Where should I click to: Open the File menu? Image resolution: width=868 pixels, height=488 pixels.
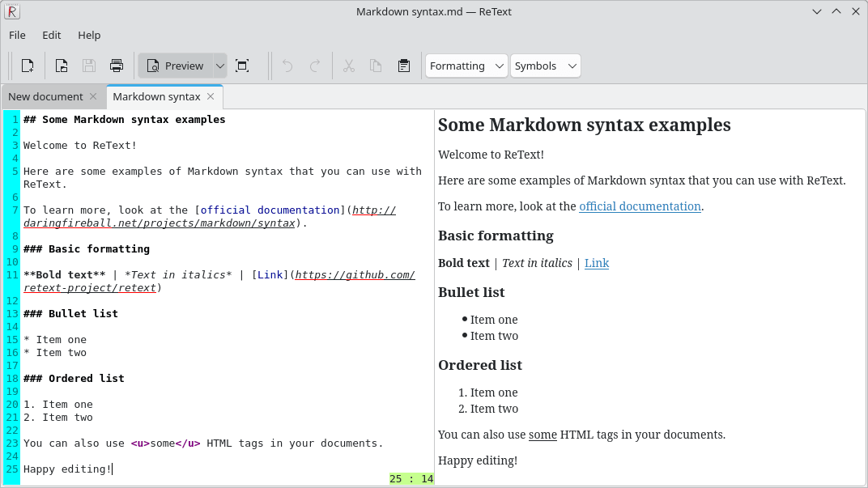16,35
